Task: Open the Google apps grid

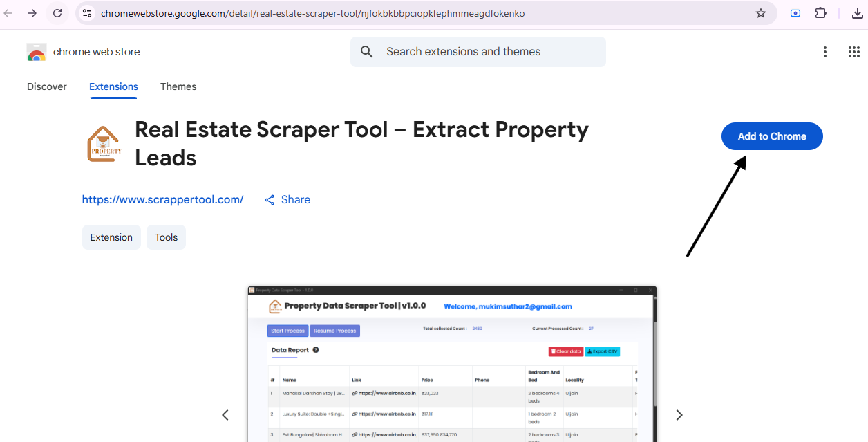Action: (853, 52)
